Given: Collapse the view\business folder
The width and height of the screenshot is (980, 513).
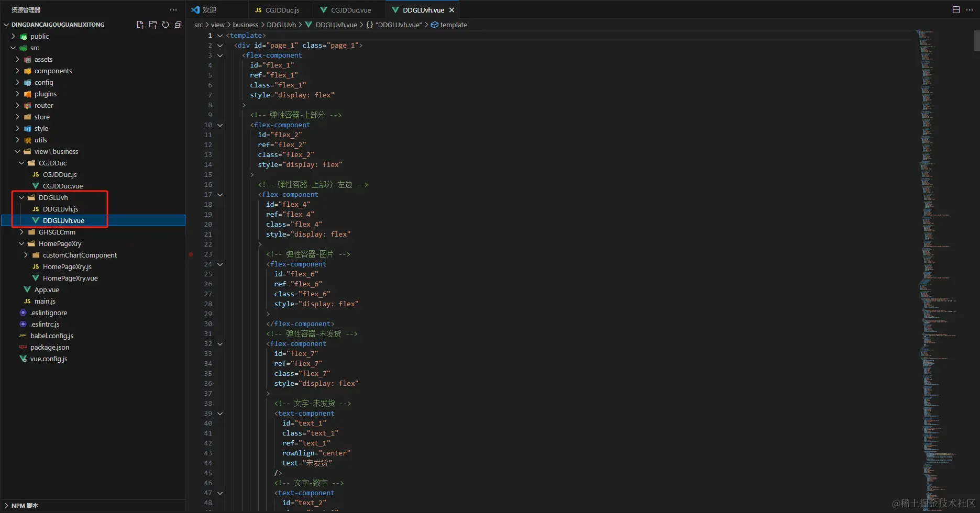Looking at the screenshot, I should coord(18,151).
